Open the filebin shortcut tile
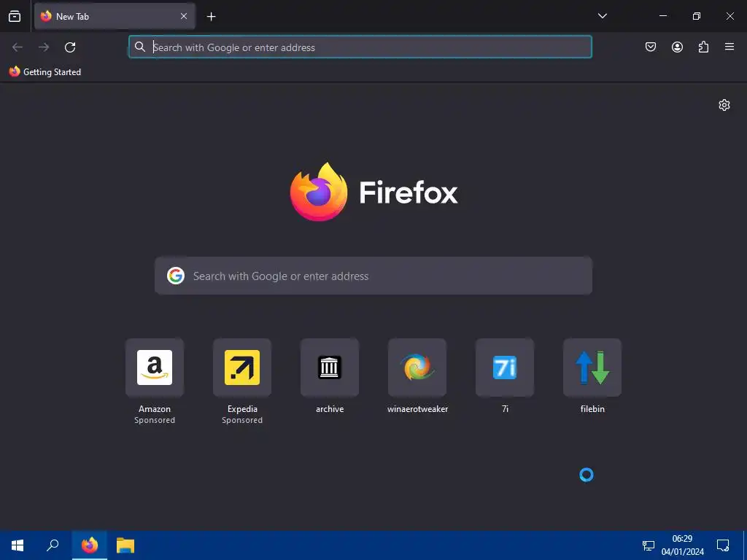Screen dimensions: 747x560 tap(592, 367)
